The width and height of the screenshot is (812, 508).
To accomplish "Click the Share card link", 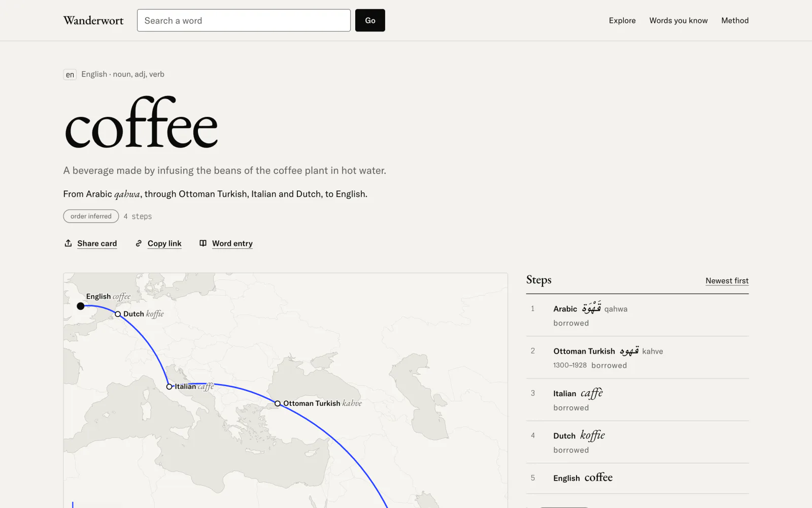I will pos(97,243).
